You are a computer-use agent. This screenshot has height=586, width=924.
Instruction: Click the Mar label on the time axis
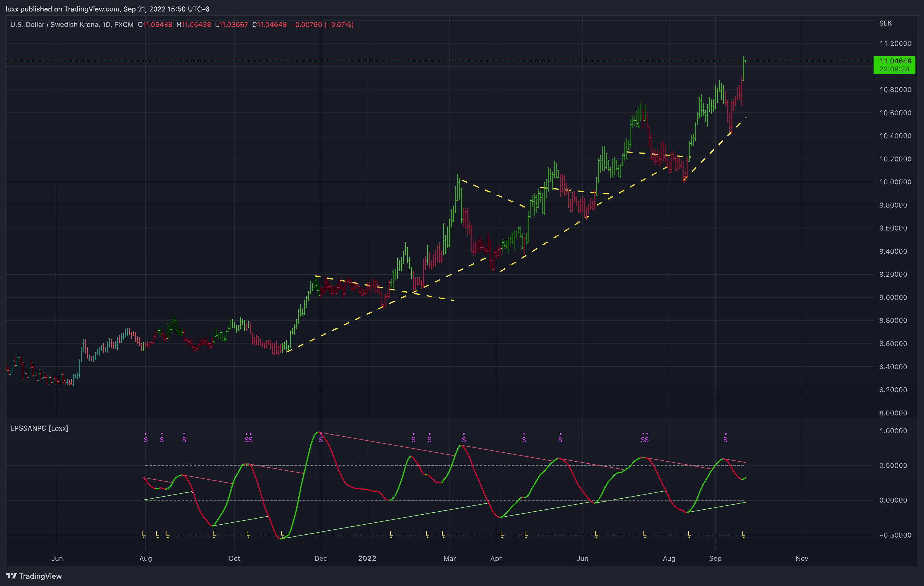point(450,558)
